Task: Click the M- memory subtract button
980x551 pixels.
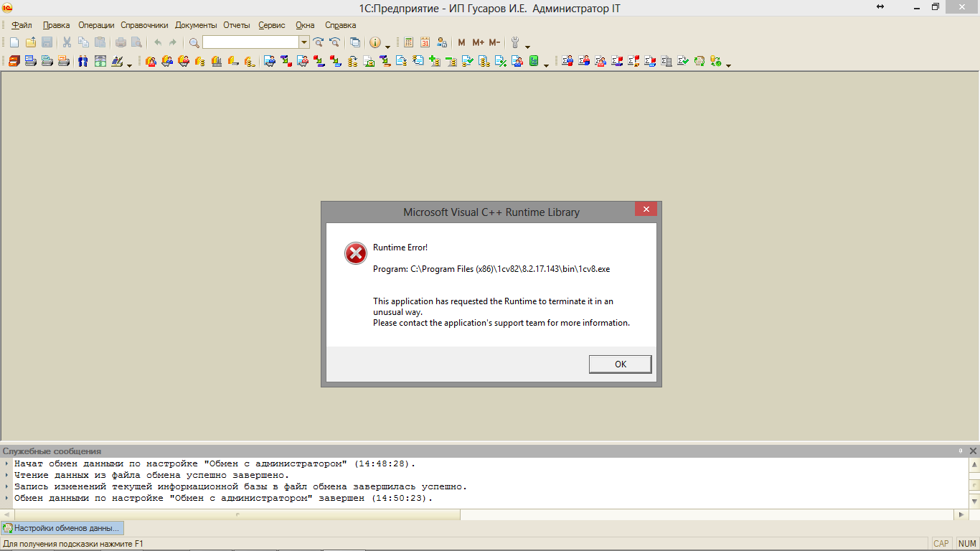Action: click(494, 42)
